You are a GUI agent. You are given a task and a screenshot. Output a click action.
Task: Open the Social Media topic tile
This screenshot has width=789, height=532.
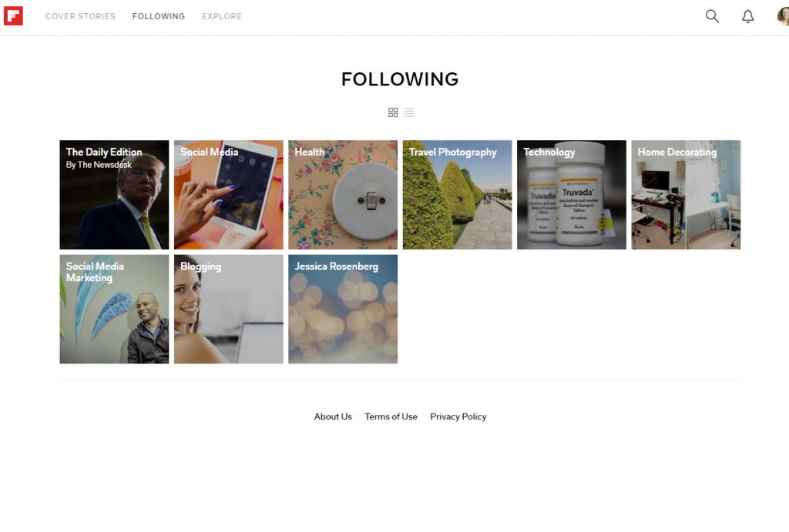[228, 195]
